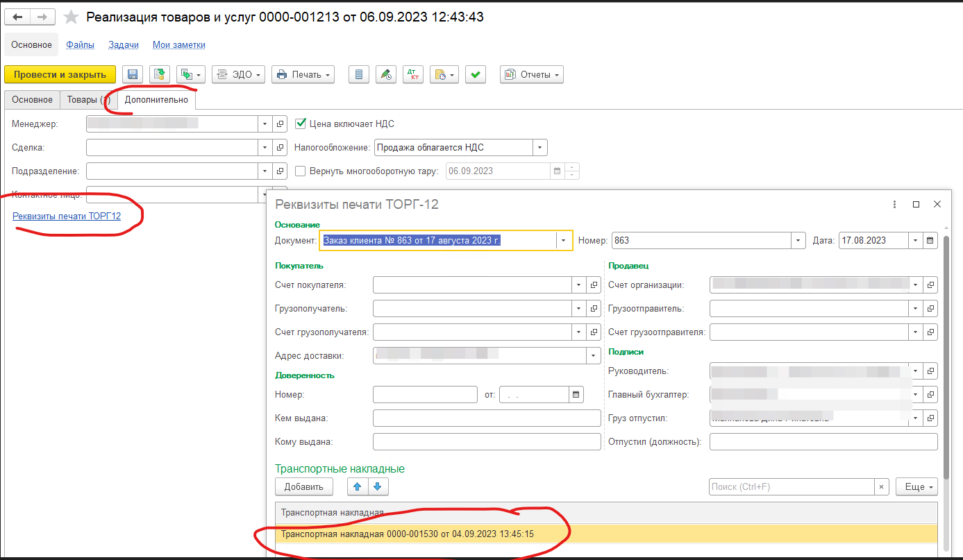This screenshot has height=560, width=963.
Task: Open the Печать dropdown menu
Action: [x=303, y=75]
